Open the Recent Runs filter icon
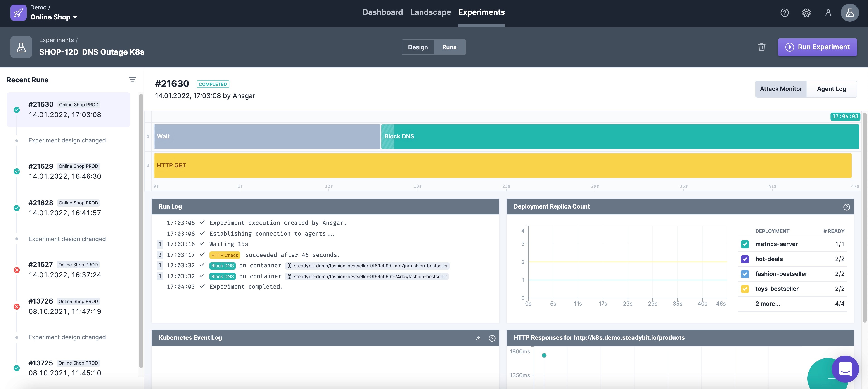 (x=133, y=80)
